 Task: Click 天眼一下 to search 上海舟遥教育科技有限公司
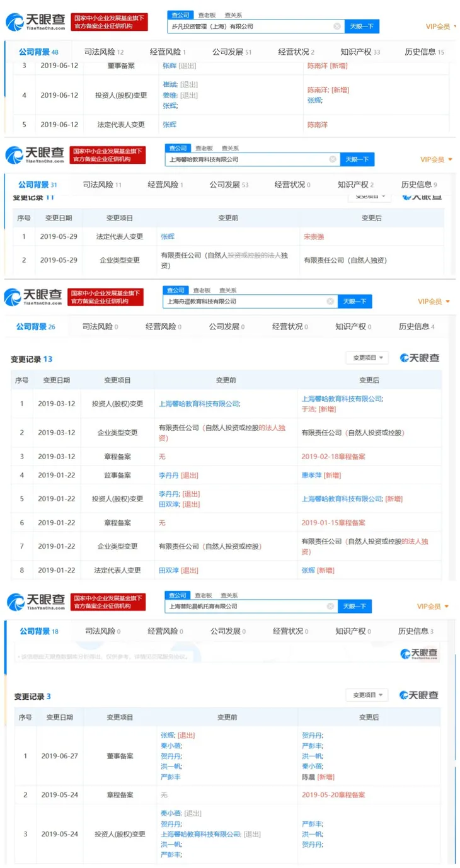point(355,302)
